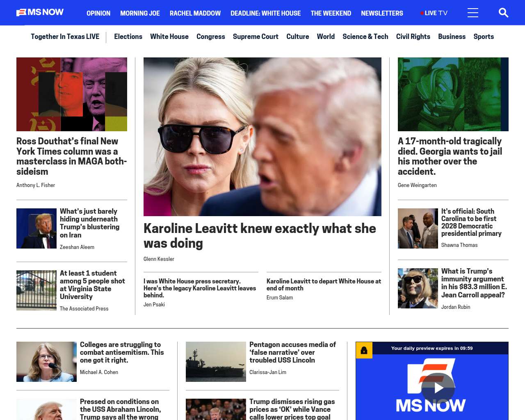This screenshot has height=420, width=525.
Task: Open Clarissa-Jan Lim's author page
Action: coord(268,372)
